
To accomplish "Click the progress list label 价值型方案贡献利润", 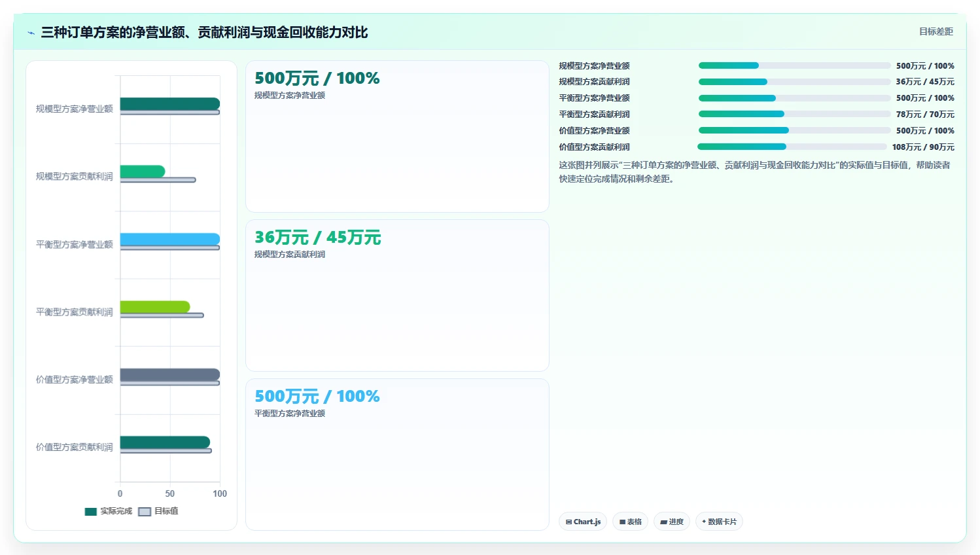I will (x=594, y=147).
